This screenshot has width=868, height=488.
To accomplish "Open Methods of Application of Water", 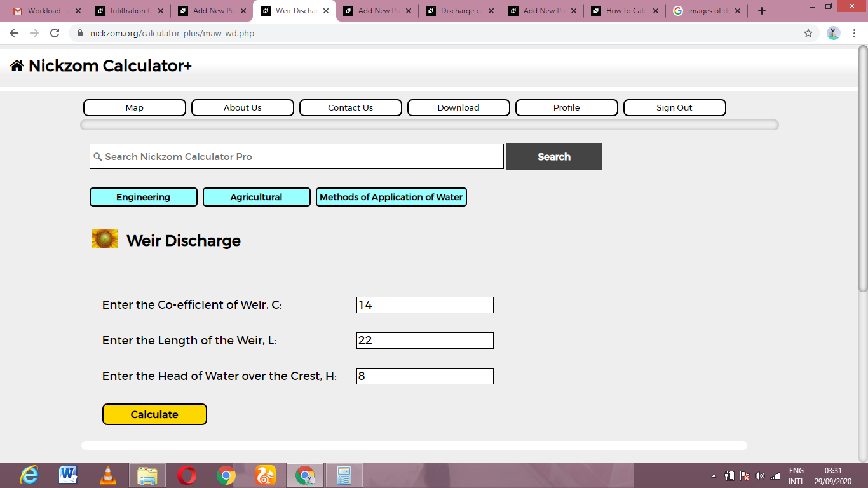I will (x=391, y=197).
